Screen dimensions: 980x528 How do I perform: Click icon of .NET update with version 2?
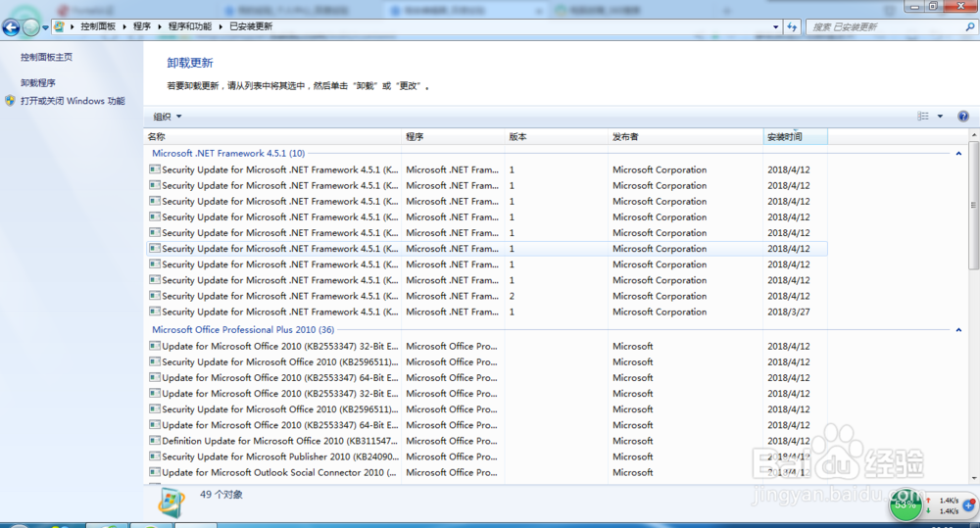coord(155,296)
